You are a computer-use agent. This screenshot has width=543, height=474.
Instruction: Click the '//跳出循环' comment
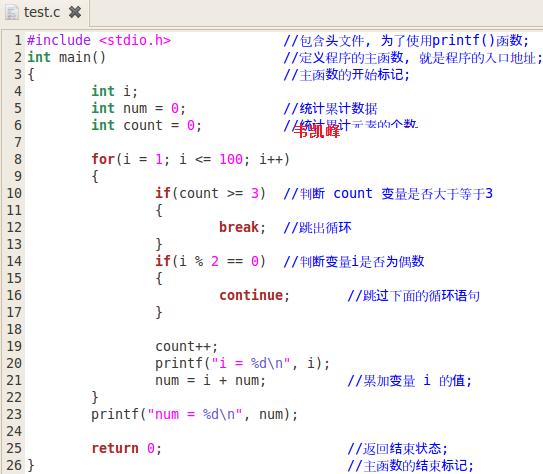pyautogui.click(x=317, y=227)
